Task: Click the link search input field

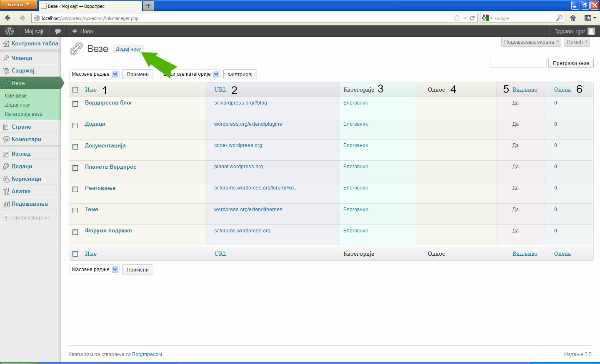Action: point(518,63)
